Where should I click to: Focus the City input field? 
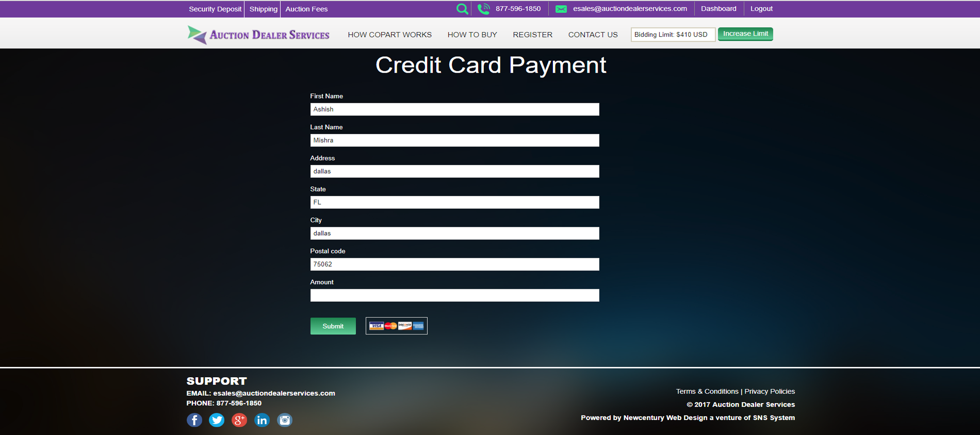pos(455,233)
